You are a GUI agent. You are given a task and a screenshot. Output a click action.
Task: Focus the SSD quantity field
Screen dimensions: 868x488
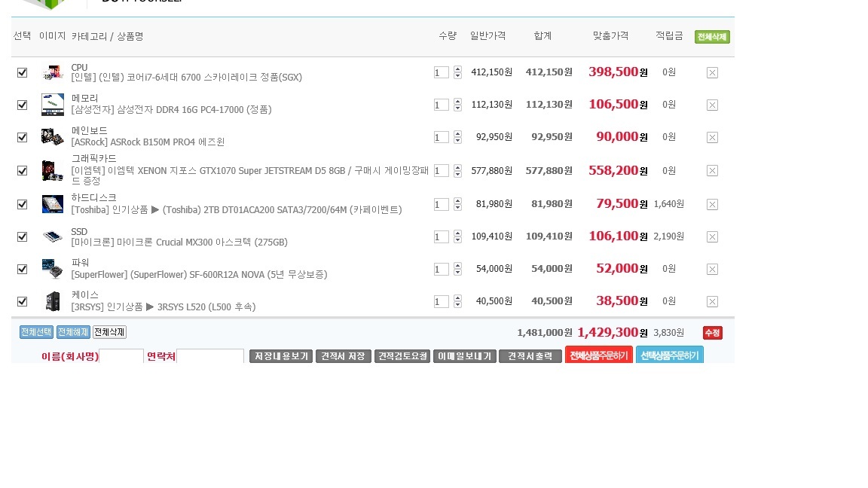(x=442, y=236)
